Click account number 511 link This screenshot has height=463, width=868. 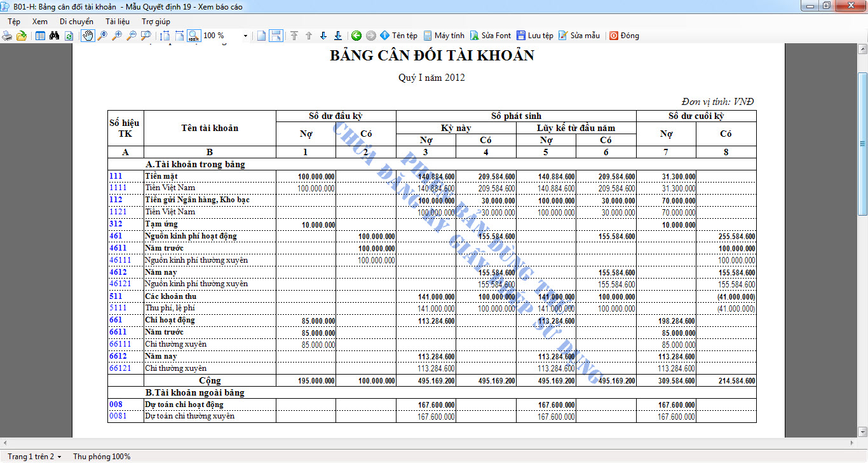click(116, 296)
